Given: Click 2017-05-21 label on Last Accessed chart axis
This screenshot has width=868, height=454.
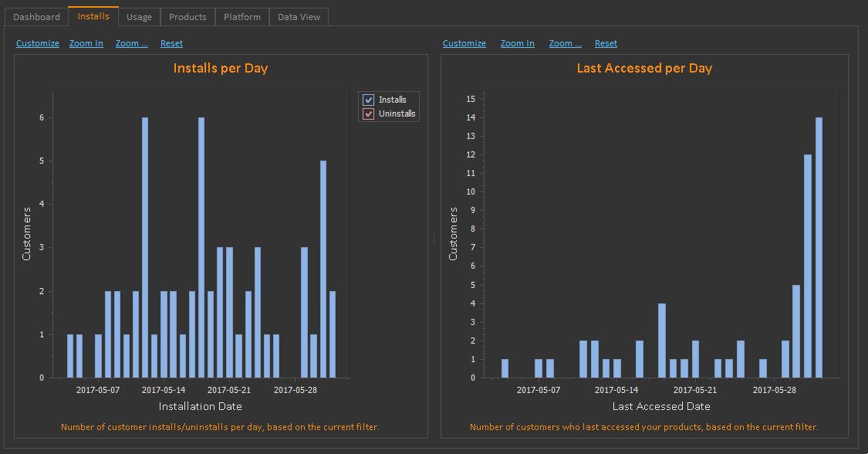Looking at the screenshot, I should coord(694,390).
